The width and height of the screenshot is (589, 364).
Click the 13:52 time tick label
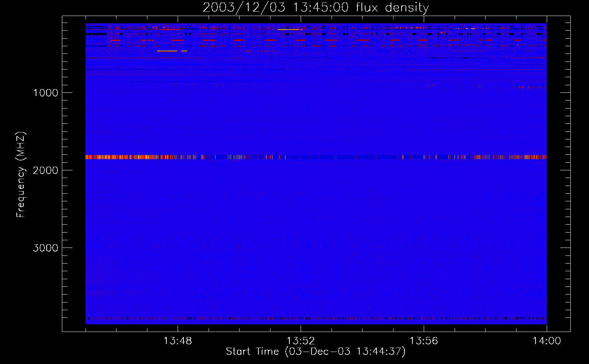301,341
